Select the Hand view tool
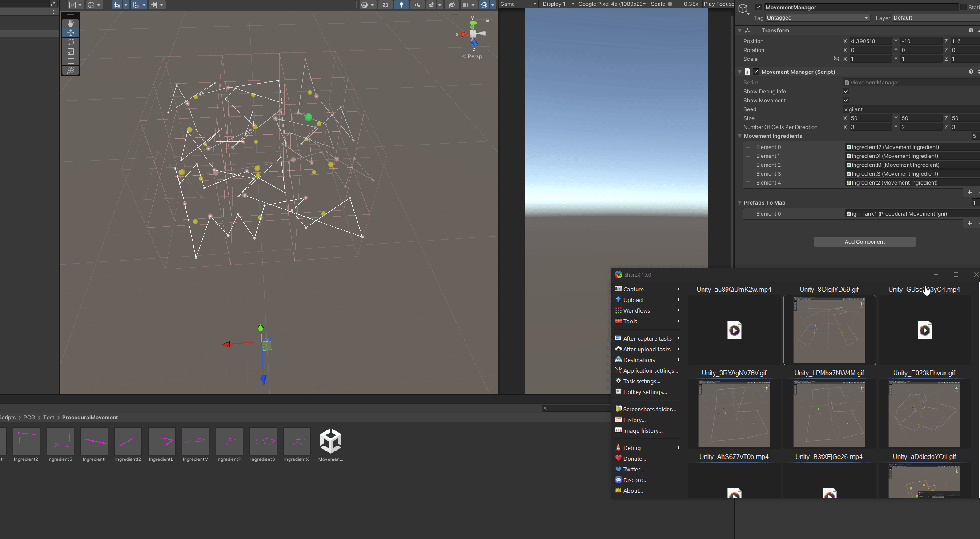The height and width of the screenshot is (539, 980). click(71, 24)
